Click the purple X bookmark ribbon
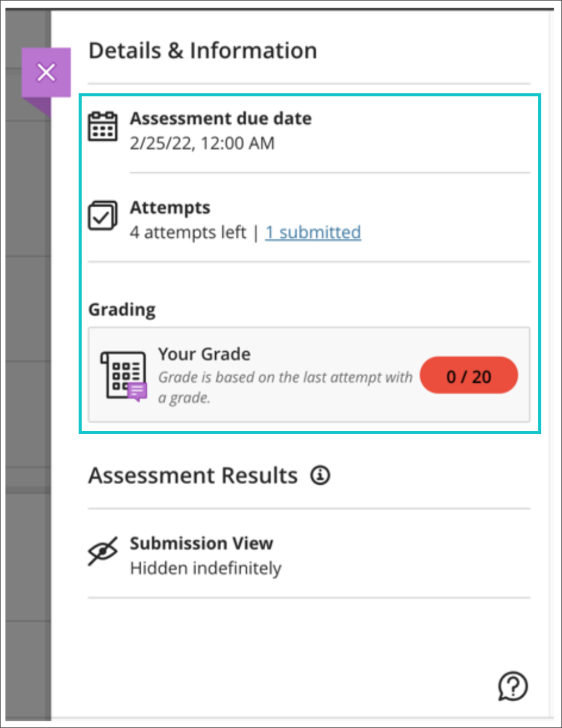This screenshot has height=728, width=562. (46, 72)
